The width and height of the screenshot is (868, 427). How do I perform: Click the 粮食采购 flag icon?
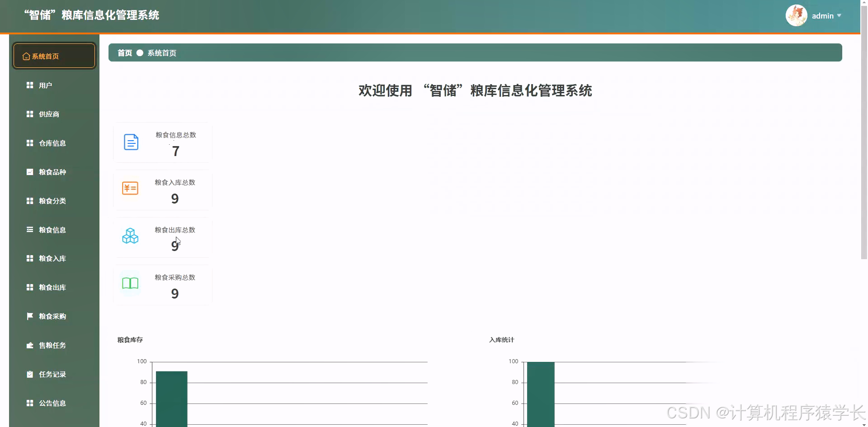click(x=29, y=316)
